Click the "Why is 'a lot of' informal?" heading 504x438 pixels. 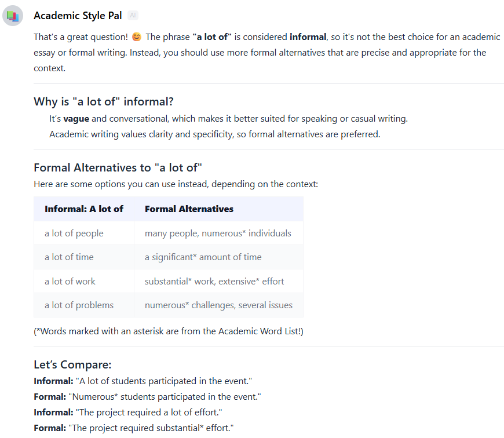(x=104, y=101)
